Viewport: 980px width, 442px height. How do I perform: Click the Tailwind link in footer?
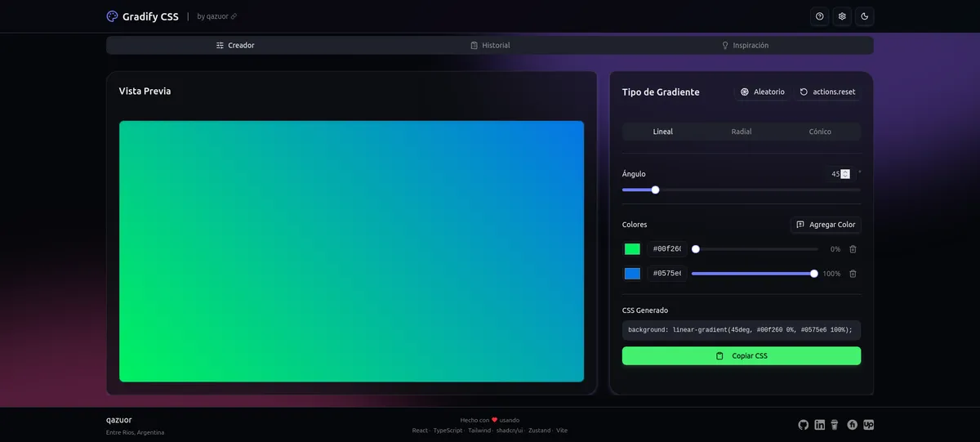point(479,431)
